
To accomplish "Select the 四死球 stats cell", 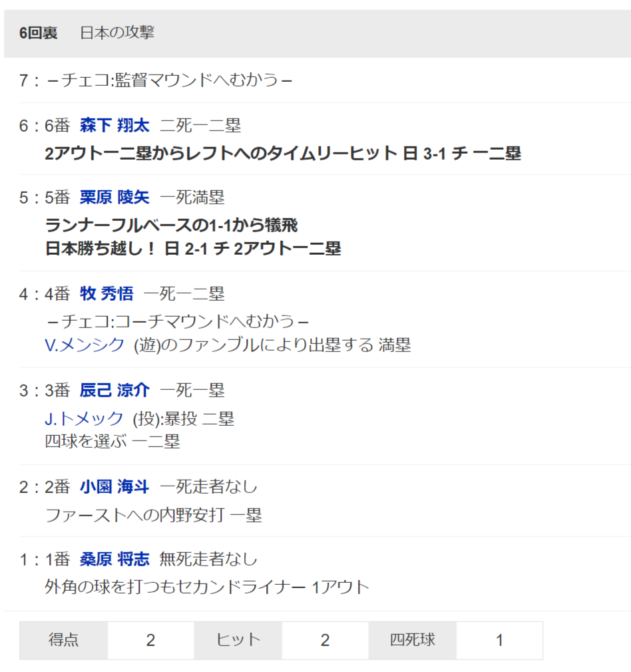I will (413, 640).
